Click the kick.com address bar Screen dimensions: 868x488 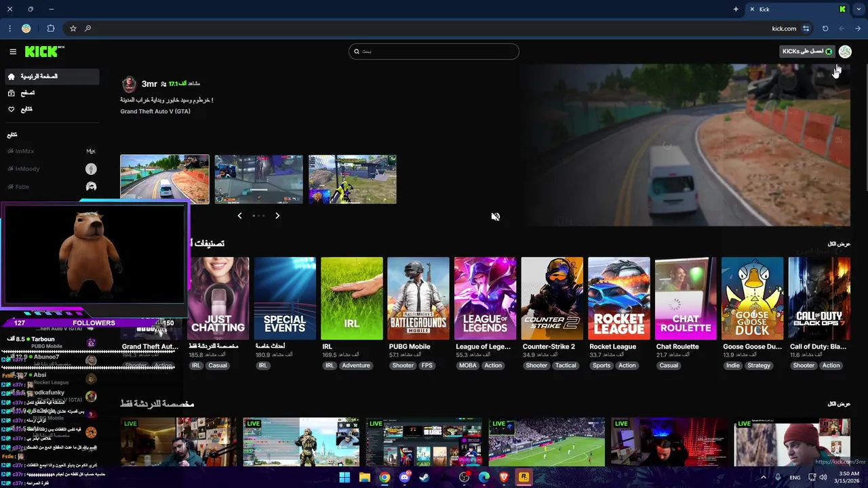[784, 28]
